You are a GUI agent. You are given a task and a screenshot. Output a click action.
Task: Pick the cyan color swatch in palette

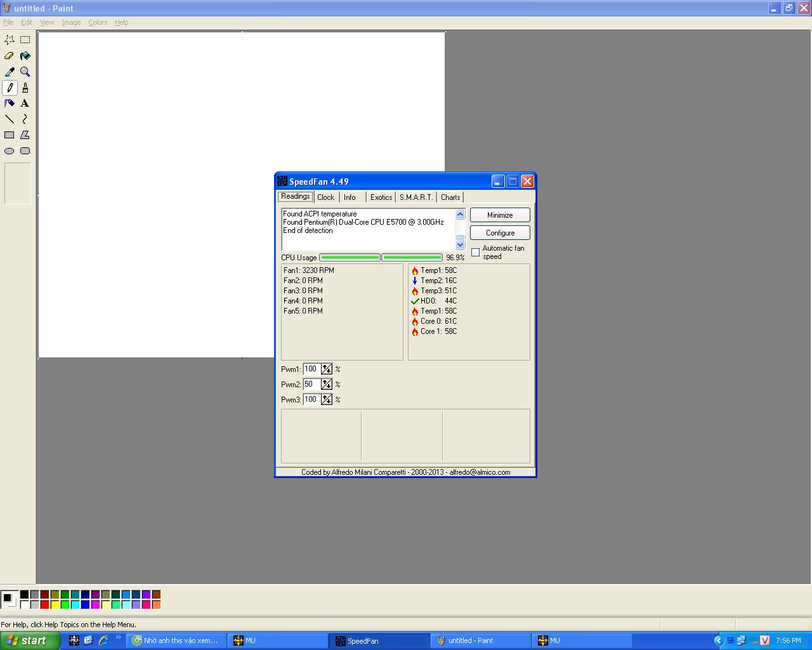tap(75, 605)
